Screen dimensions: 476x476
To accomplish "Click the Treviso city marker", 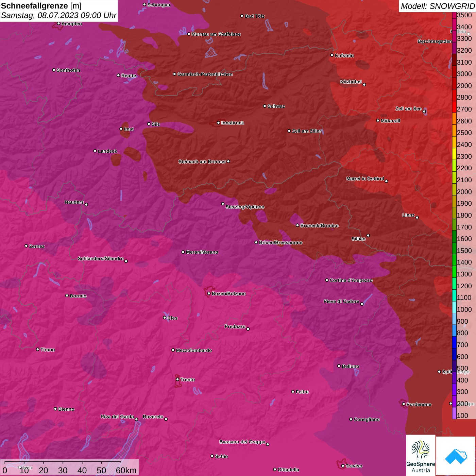I will click(x=343, y=466).
